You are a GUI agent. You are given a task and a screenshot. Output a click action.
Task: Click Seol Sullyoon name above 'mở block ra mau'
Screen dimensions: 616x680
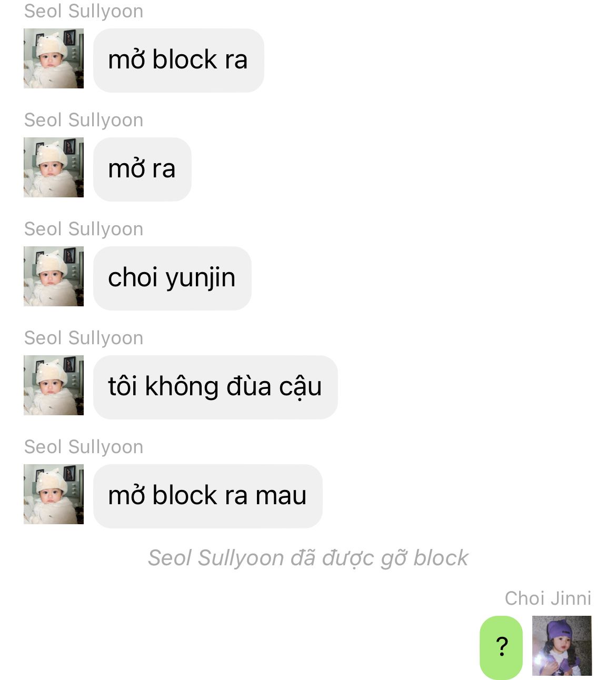(x=84, y=447)
